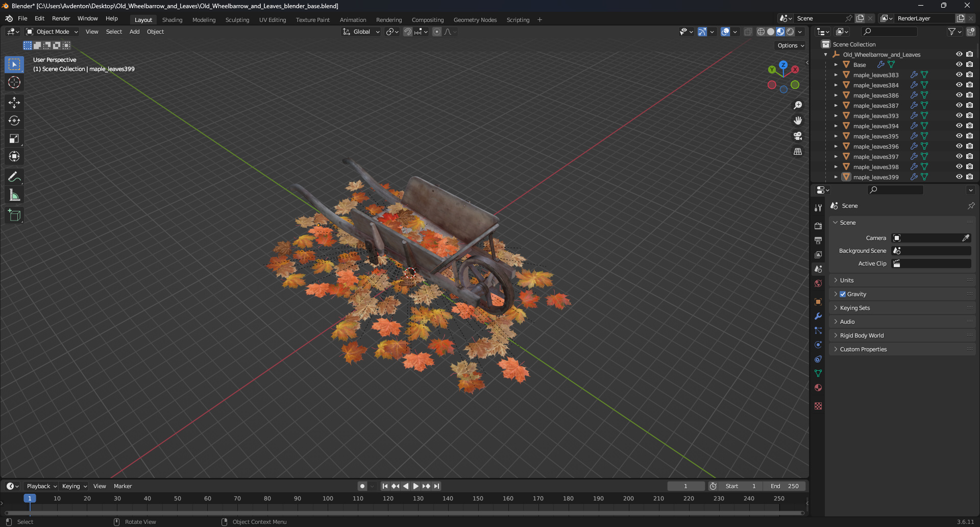The width and height of the screenshot is (980, 527).
Task: Jump to the timeline's first frame
Action: pyautogui.click(x=385, y=486)
